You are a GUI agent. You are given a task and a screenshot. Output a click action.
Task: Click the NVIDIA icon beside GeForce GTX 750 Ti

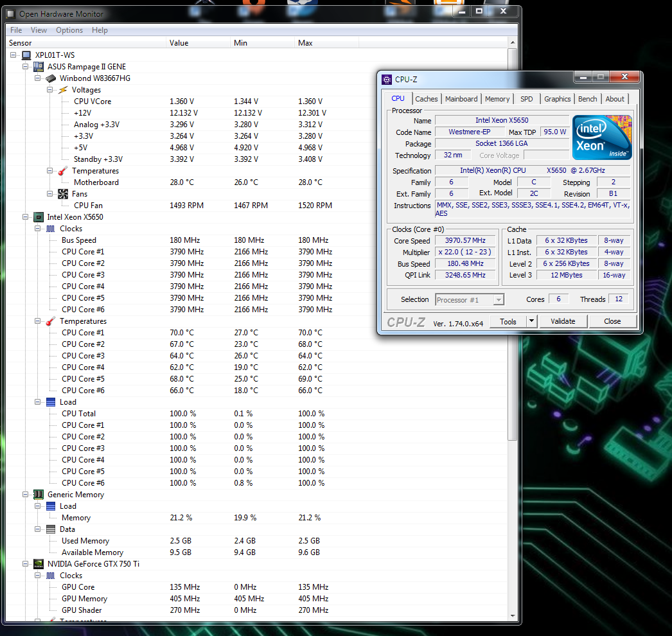coord(39,564)
